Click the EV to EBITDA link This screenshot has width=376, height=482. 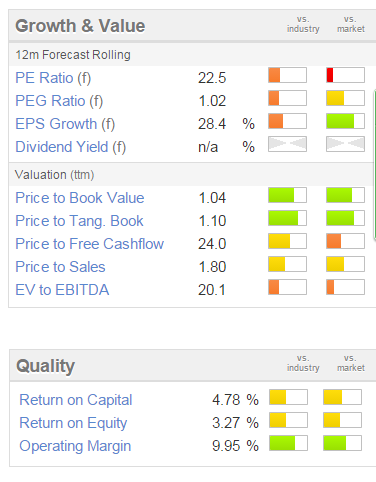click(x=62, y=290)
